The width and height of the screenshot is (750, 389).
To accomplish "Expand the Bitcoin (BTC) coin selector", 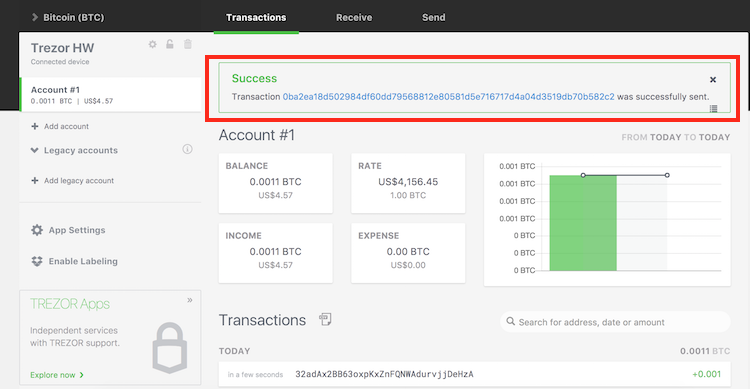I will [x=68, y=17].
